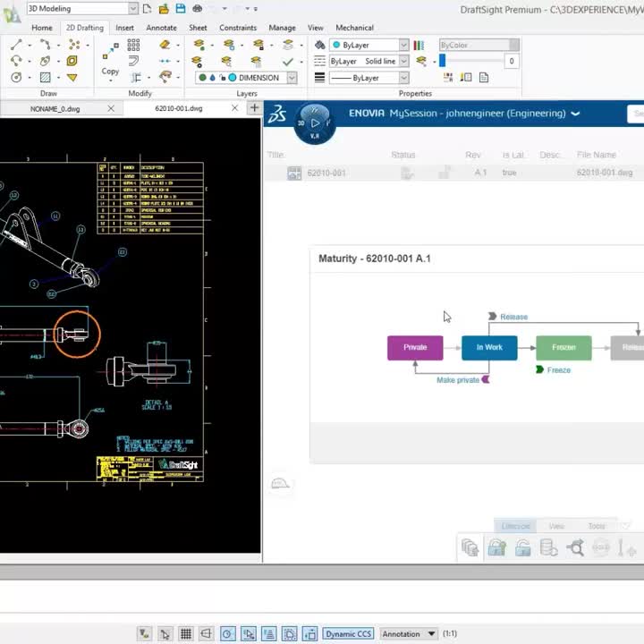This screenshot has height=644, width=644.
Task: Click the Make private transition link
Action: coord(458,380)
